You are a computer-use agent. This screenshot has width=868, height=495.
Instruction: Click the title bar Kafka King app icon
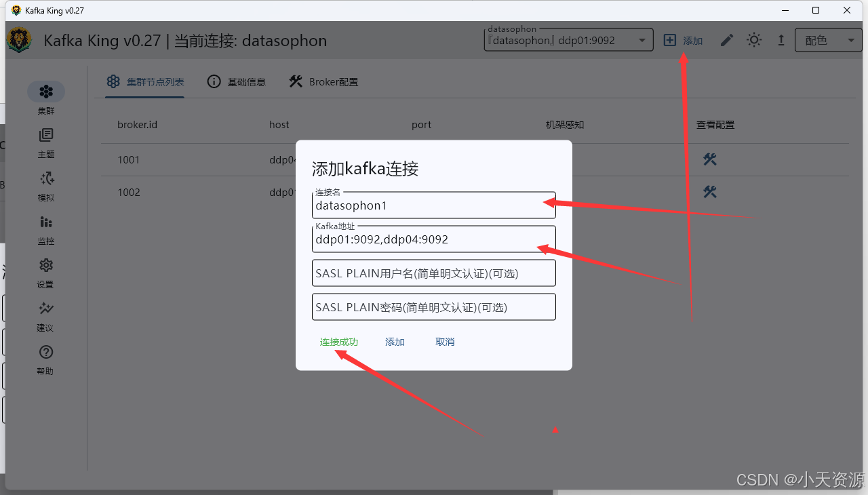(16, 10)
